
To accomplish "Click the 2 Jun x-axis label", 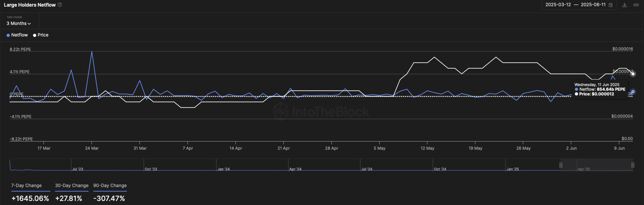I will (571, 148).
